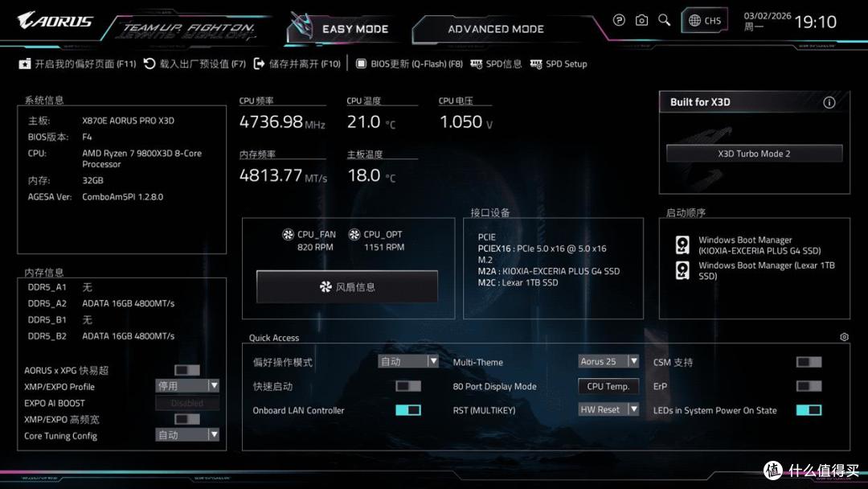The height and width of the screenshot is (489, 868).
Task: Click the AORUS logo
Action: coord(55,21)
